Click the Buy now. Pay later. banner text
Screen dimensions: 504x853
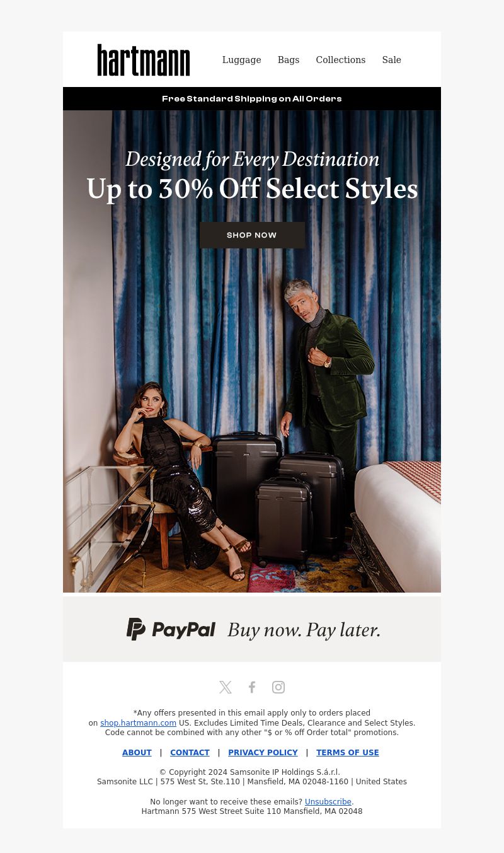(304, 630)
